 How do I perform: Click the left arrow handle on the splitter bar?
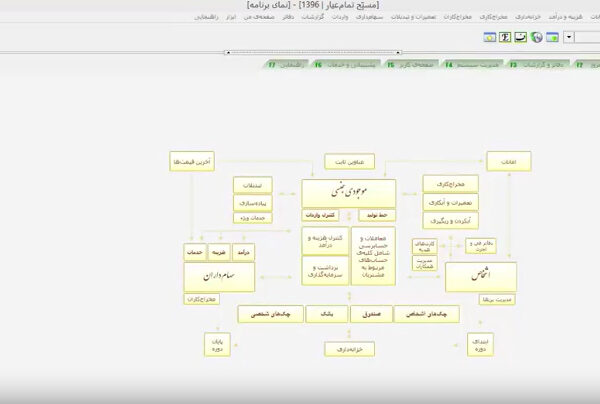(x=228, y=52)
